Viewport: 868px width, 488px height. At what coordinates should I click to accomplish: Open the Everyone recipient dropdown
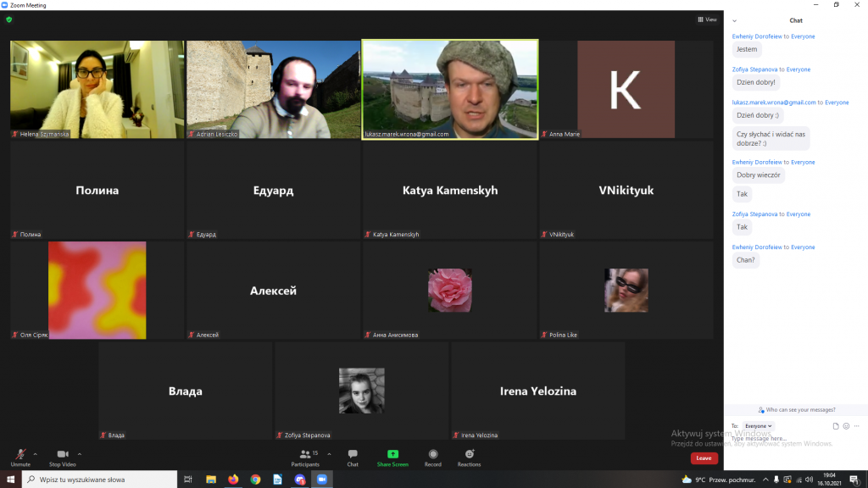tap(758, 426)
